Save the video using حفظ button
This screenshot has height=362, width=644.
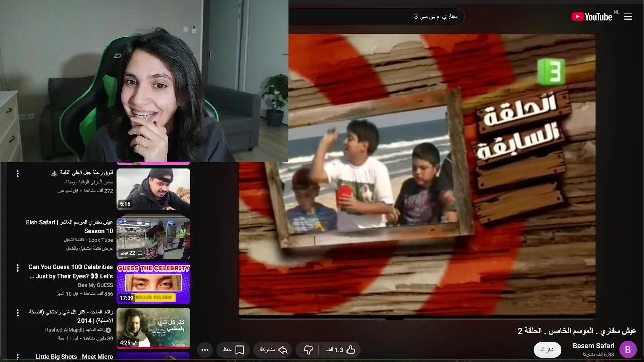tap(233, 350)
